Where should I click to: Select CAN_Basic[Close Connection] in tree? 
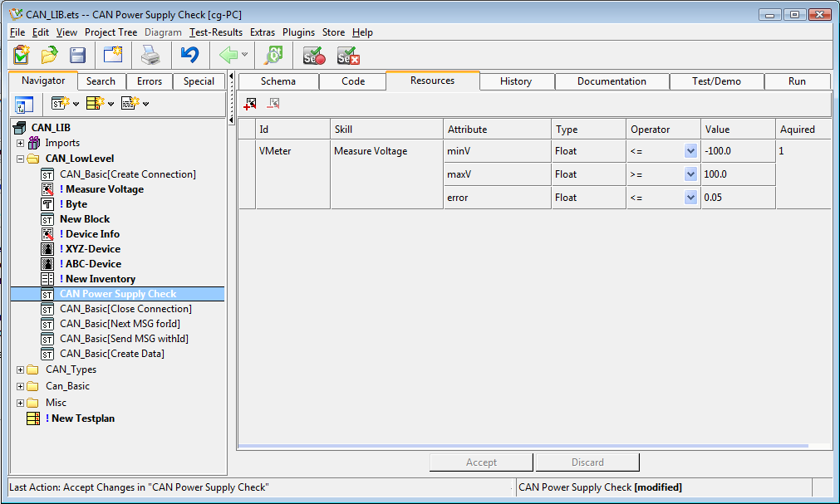click(x=125, y=309)
